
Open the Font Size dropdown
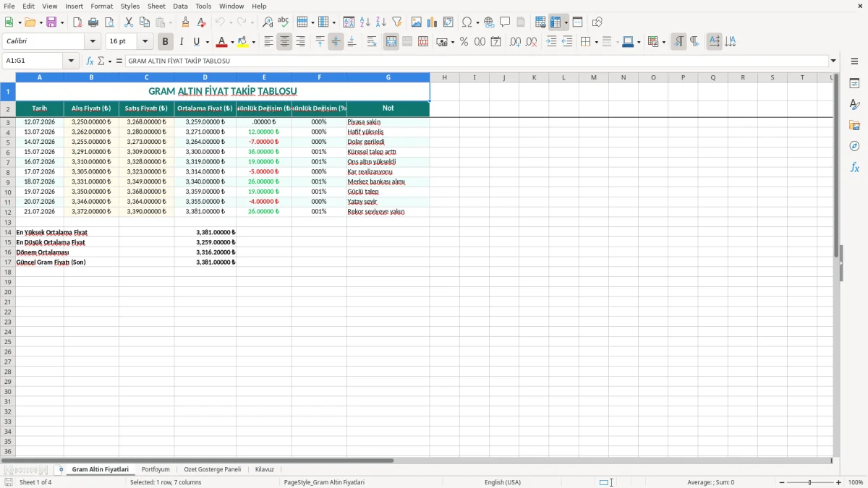(145, 42)
